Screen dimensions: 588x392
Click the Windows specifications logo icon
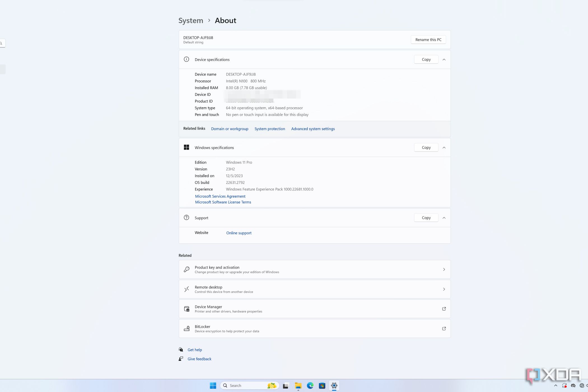(186, 147)
